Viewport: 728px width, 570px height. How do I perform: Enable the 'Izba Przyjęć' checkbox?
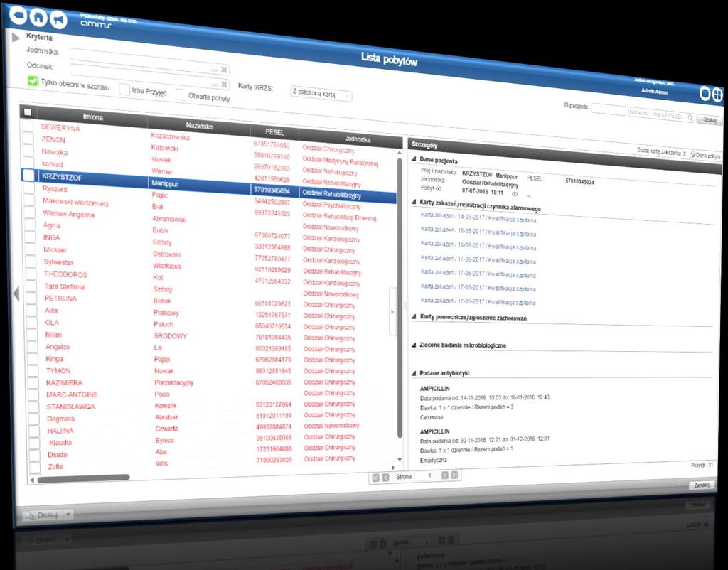pos(124,89)
